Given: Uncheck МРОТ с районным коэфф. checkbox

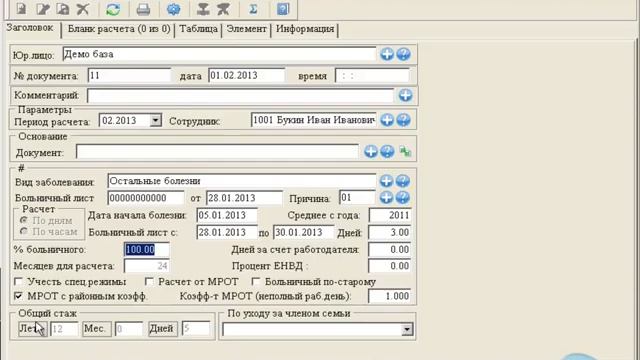Looking at the screenshot, I should point(18,296).
